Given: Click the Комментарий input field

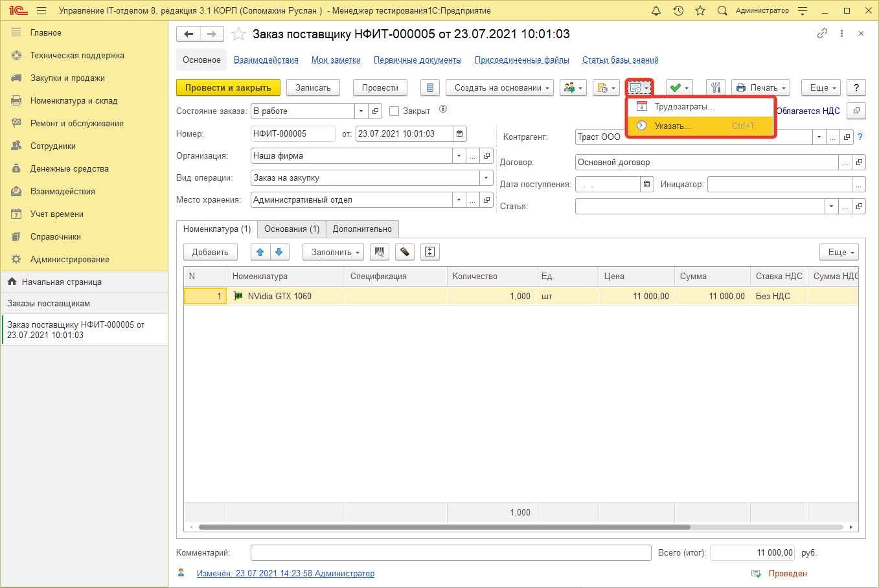Looking at the screenshot, I should 450,553.
